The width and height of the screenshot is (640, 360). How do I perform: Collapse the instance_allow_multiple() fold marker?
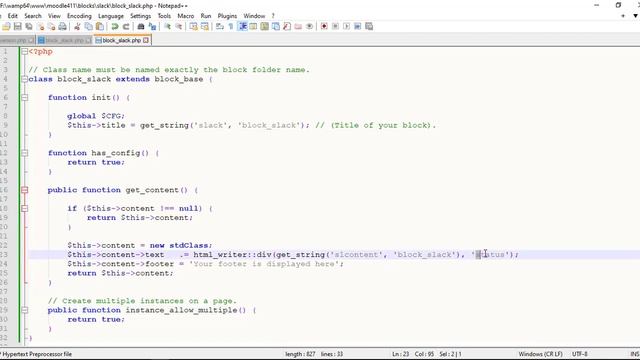click(24, 310)
